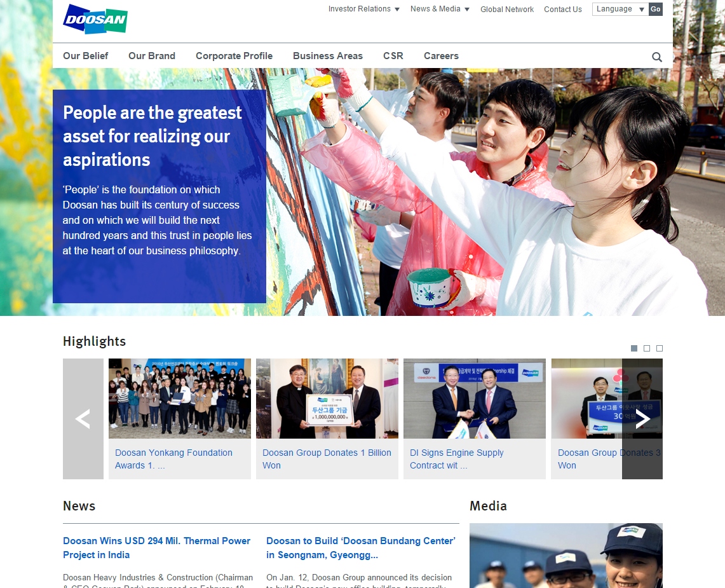The width and height of the screenshot is (725, 588).
Task: Open the Language dropdown
Action: click(x=621, y=9)
